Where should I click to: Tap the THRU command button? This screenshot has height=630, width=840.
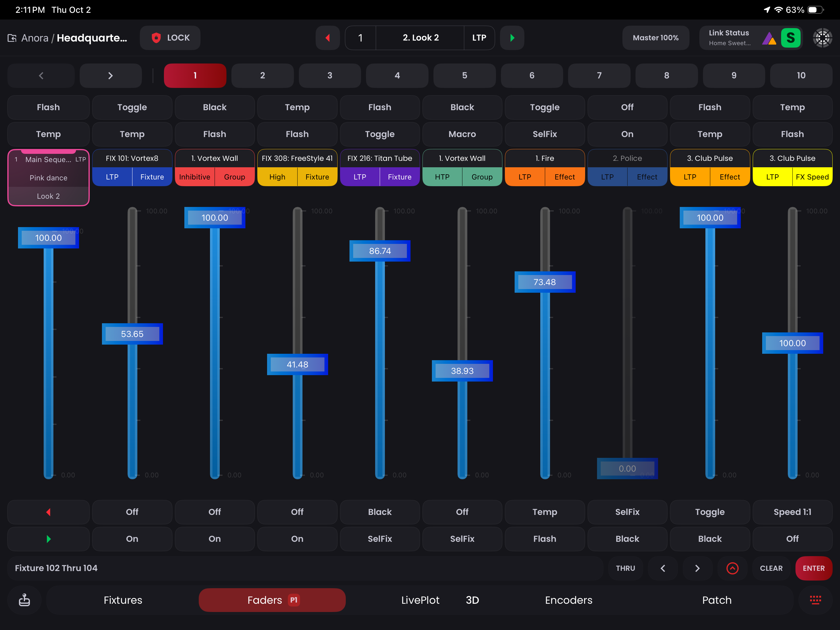tap(625, 568)
